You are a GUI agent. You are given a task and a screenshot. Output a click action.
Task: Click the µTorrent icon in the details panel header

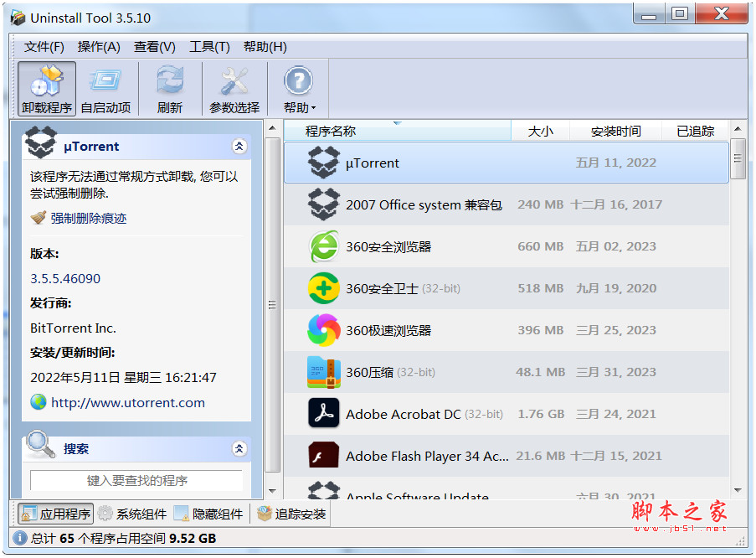click(40, 142)
